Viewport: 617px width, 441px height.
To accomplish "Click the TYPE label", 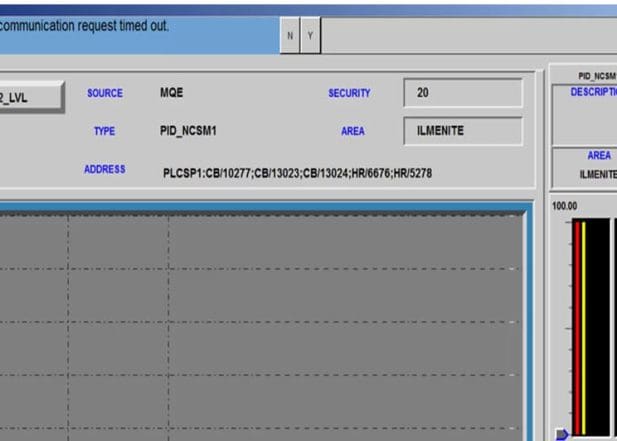I will point(105,131).
